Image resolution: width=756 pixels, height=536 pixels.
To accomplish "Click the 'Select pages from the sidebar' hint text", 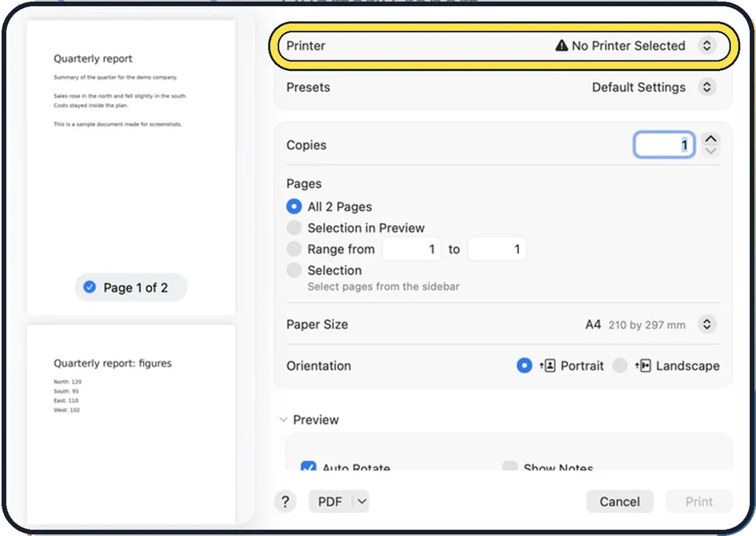I will pos(384,286).
